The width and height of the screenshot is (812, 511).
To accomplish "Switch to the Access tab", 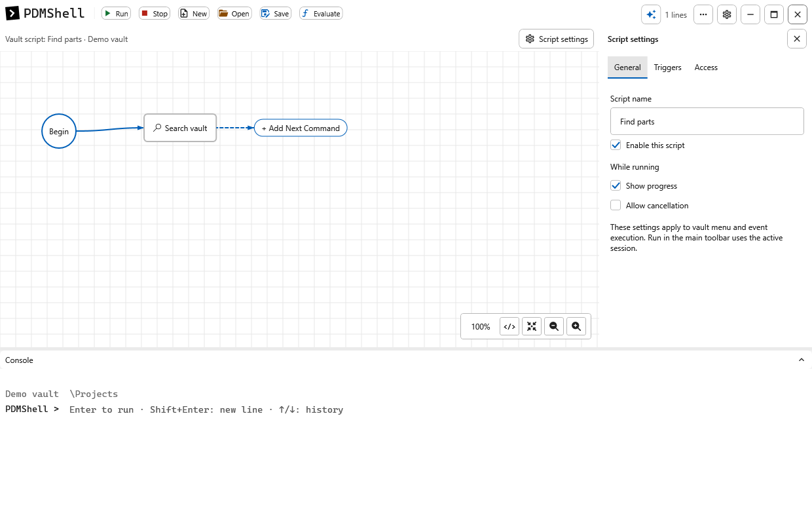I will point(706,67).
